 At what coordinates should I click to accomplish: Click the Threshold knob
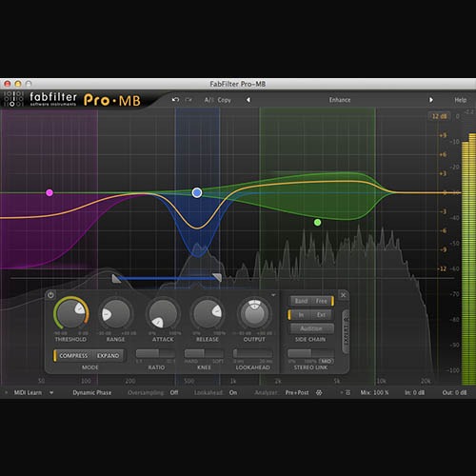click(x=71, y=313)
